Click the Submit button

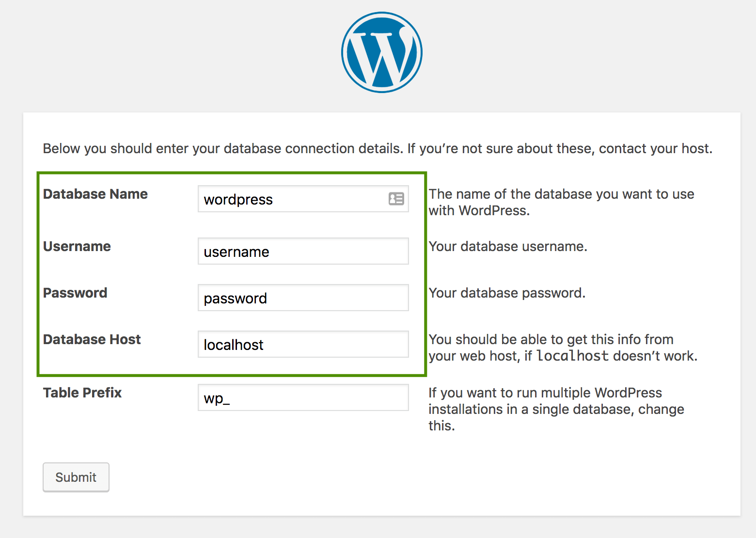76,477
